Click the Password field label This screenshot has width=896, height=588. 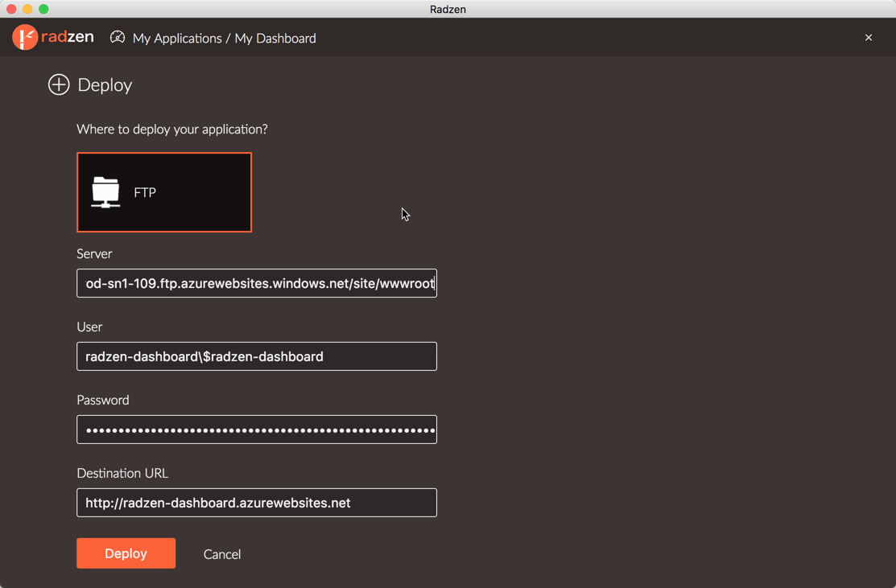click(103, 400)
